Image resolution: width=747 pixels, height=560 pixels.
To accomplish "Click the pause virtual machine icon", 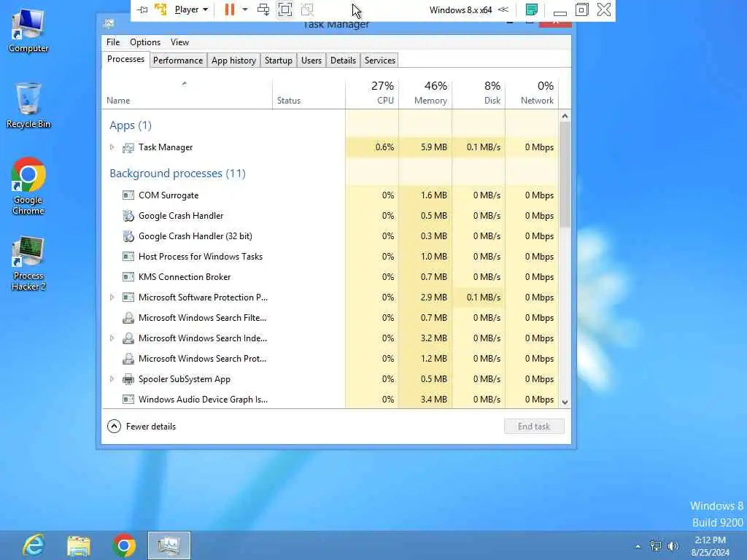I will click(x=230, y=9).
